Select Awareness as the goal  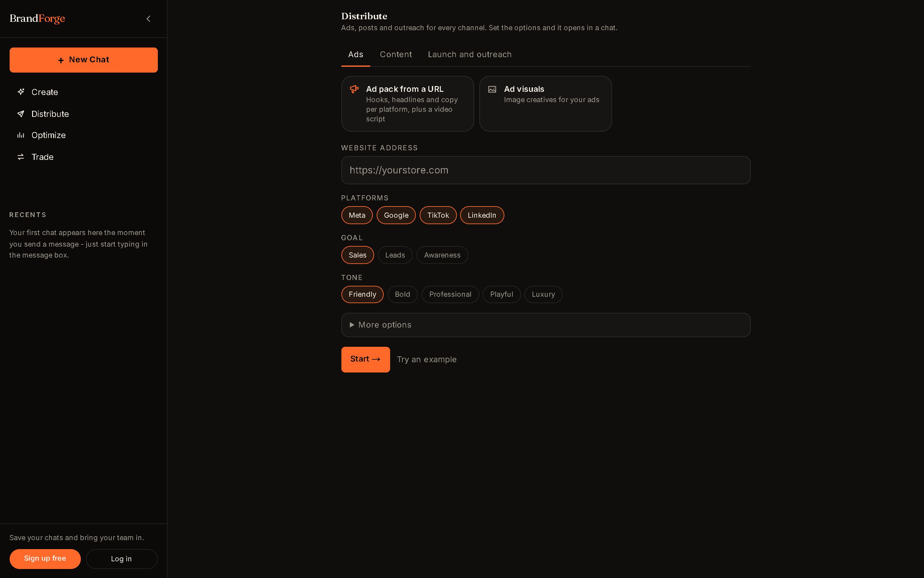click(442, 255)
